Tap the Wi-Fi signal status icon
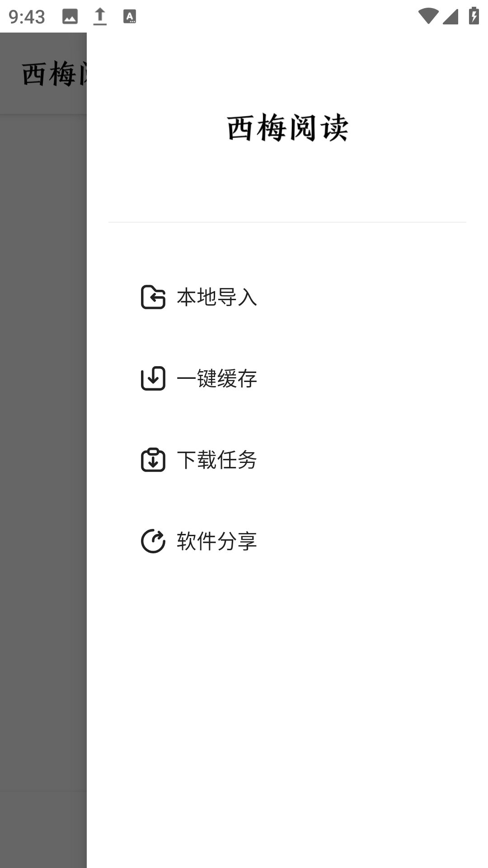The height and width of the screenshot is (868, 488). pyautogui.click(x=428, y=16)
